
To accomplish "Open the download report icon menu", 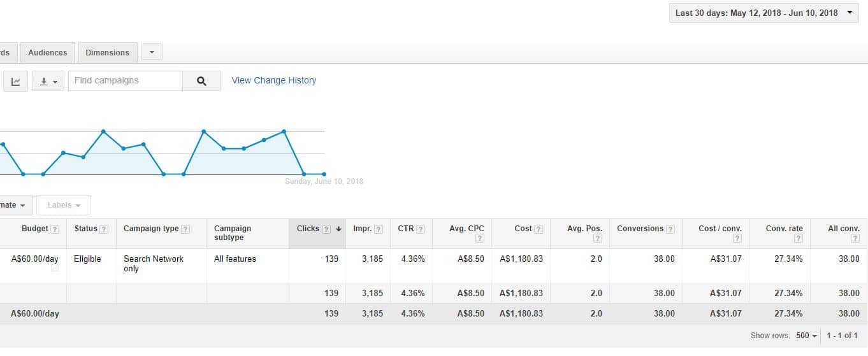I will pos(48,82).
